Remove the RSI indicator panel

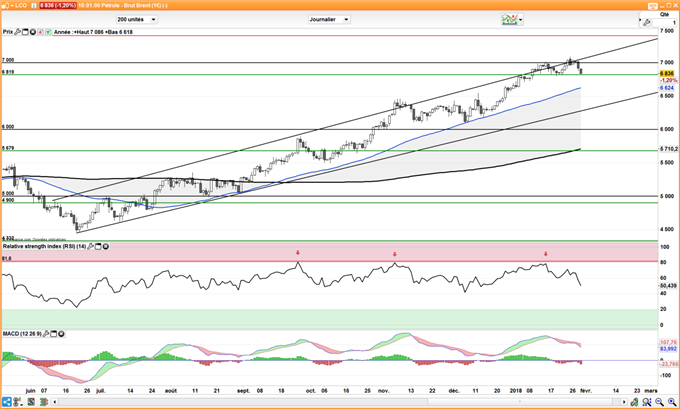[106, 246]
